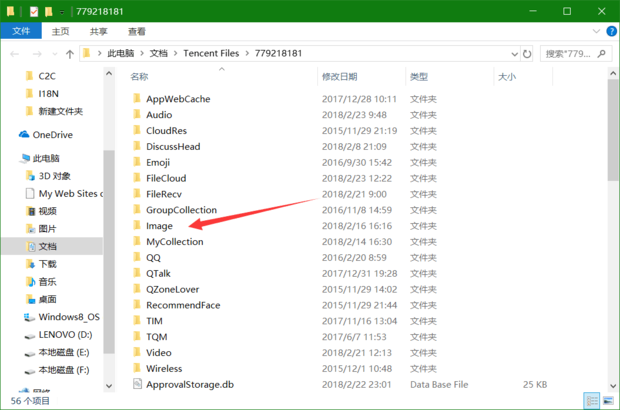Click the properties quick access icon
620x410 pixels.
34,11
